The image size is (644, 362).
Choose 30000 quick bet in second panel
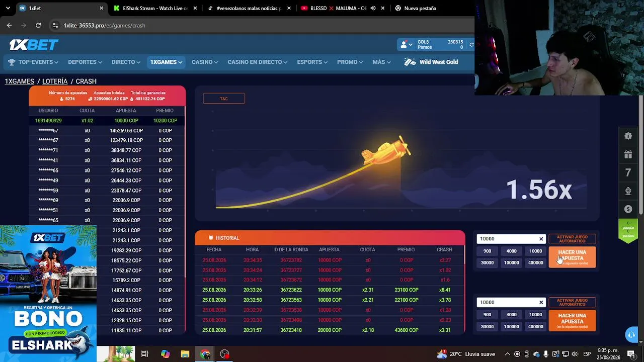[487, 326]
